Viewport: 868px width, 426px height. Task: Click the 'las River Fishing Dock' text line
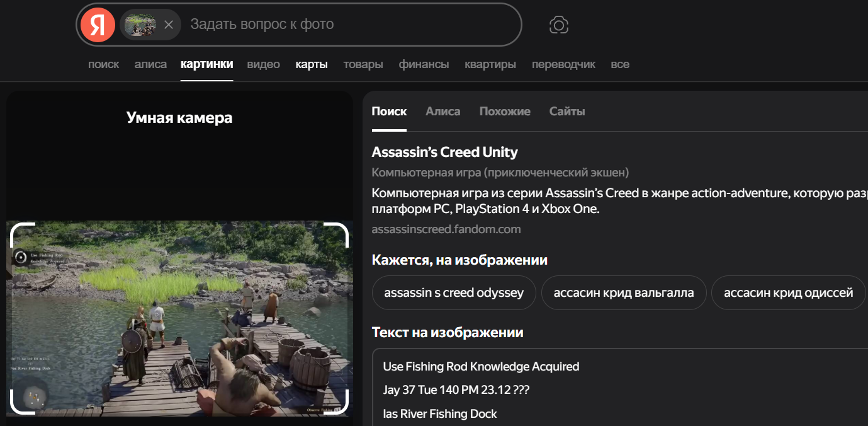pyautogui.click(x=440, y=414)
